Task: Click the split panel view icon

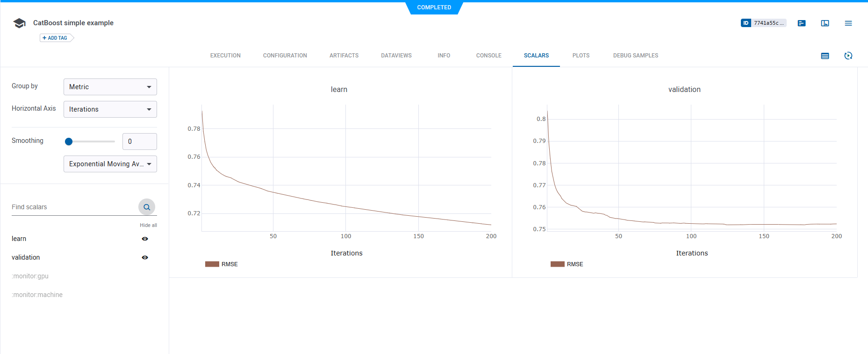Action: pos(825,23)
